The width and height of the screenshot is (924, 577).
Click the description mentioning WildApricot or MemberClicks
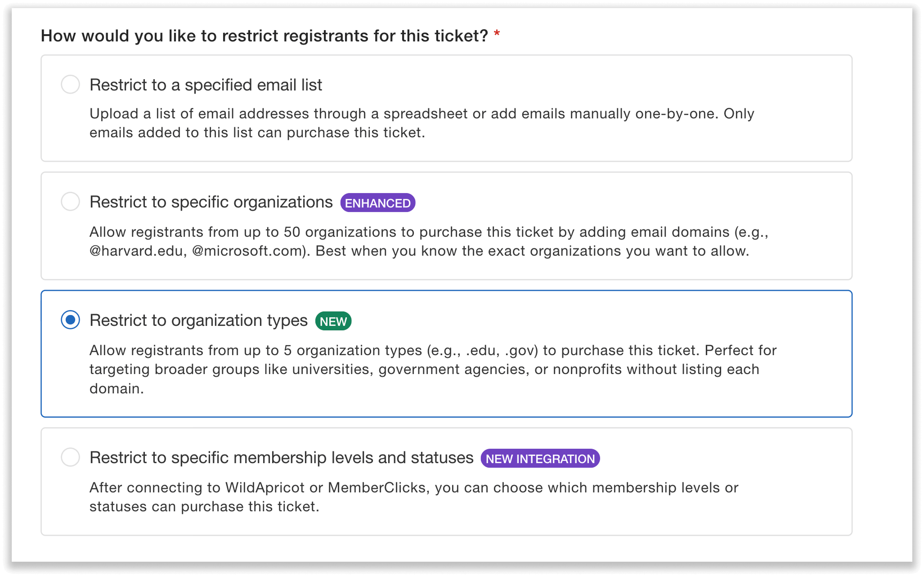[x=414, y=496]
